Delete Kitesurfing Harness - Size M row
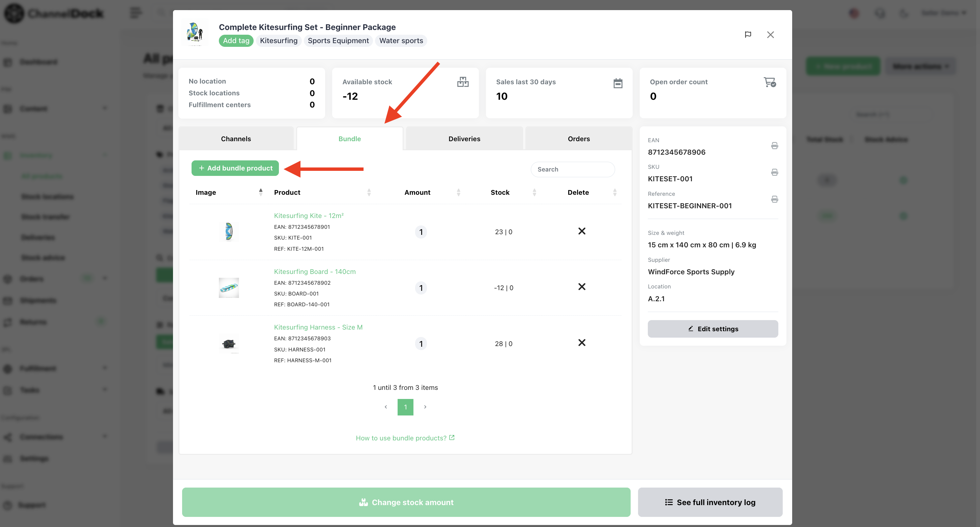 click(581, 343)
